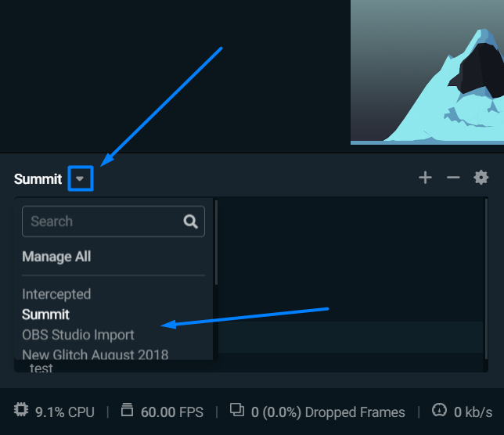Click the Dropped Frames status text

coord(328,412)
